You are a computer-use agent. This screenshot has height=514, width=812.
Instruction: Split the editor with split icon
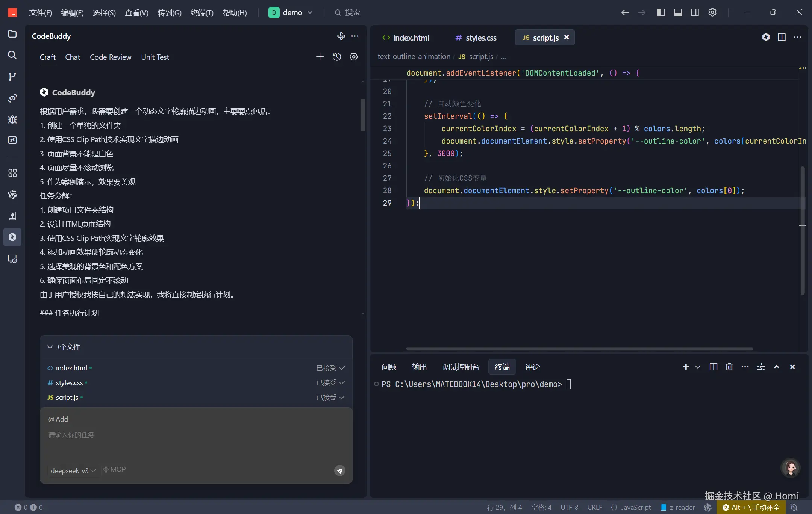[782, 37]
